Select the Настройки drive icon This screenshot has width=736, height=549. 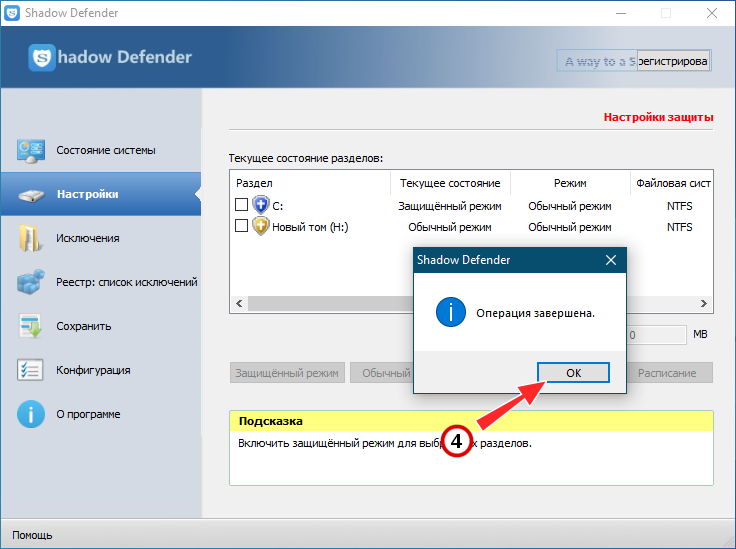coord(31,195)
